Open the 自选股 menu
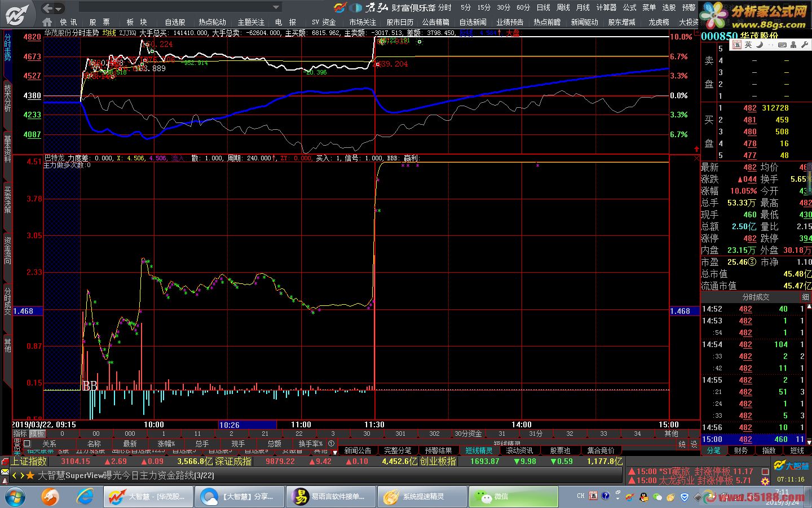The height and width of the screenshot is (508, 812). point(175,22)
